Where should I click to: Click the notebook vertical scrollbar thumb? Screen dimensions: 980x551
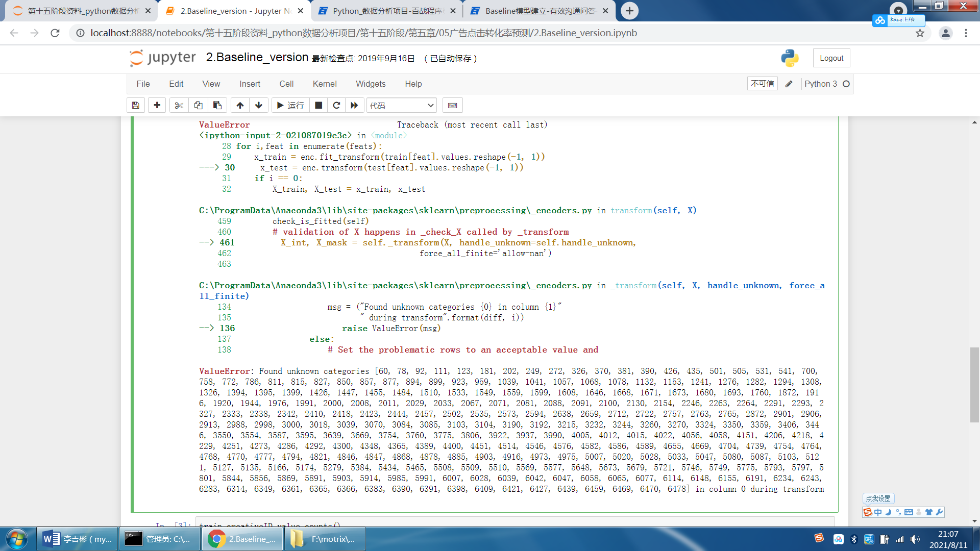pos(974,385)
